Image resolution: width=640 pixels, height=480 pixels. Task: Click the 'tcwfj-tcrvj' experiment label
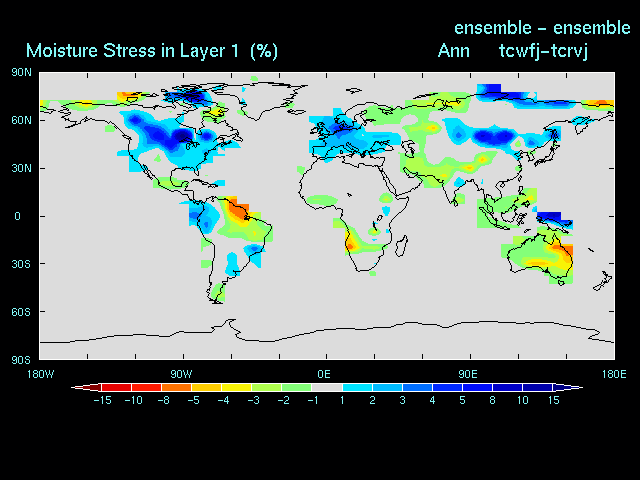pos(543,51)
